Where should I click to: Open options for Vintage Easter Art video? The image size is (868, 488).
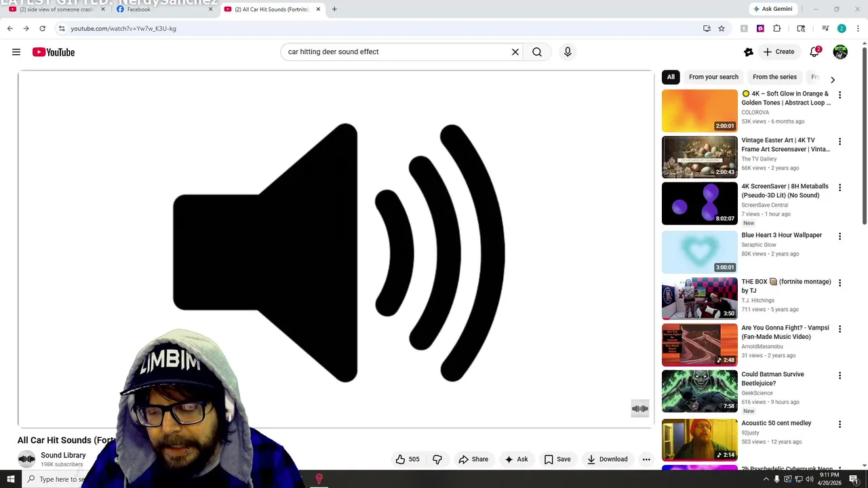point(840,141)
